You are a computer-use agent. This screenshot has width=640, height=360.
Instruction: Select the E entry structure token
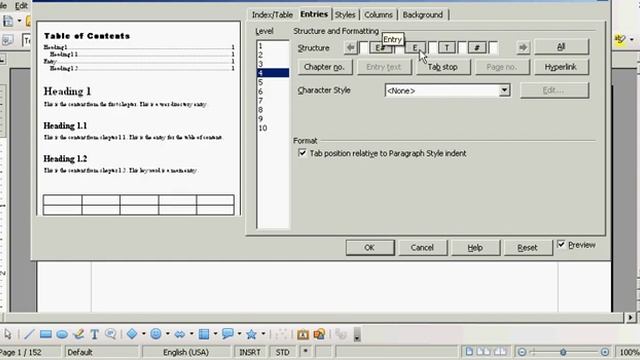[x=415, y=48]
